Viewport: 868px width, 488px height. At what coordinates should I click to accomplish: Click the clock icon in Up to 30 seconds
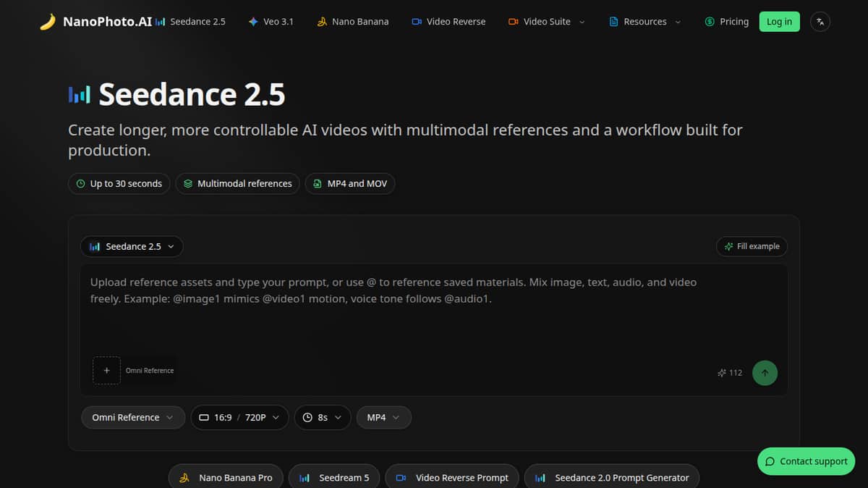(x=80, y=184)
